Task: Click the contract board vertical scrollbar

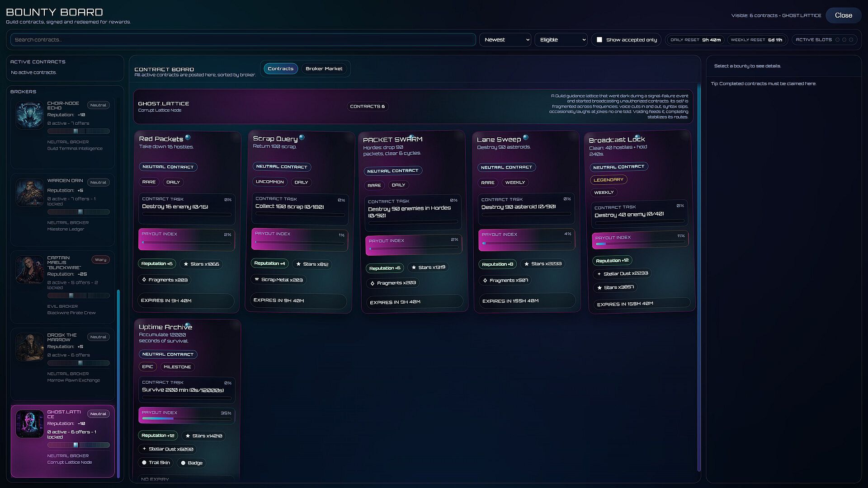Action: pos(699,277)
